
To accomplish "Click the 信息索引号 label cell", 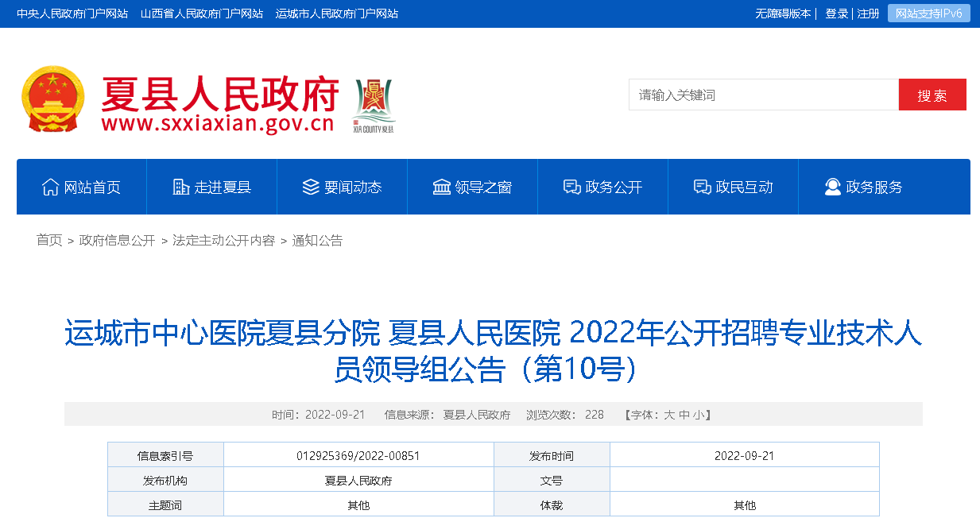I will (165, 455).
